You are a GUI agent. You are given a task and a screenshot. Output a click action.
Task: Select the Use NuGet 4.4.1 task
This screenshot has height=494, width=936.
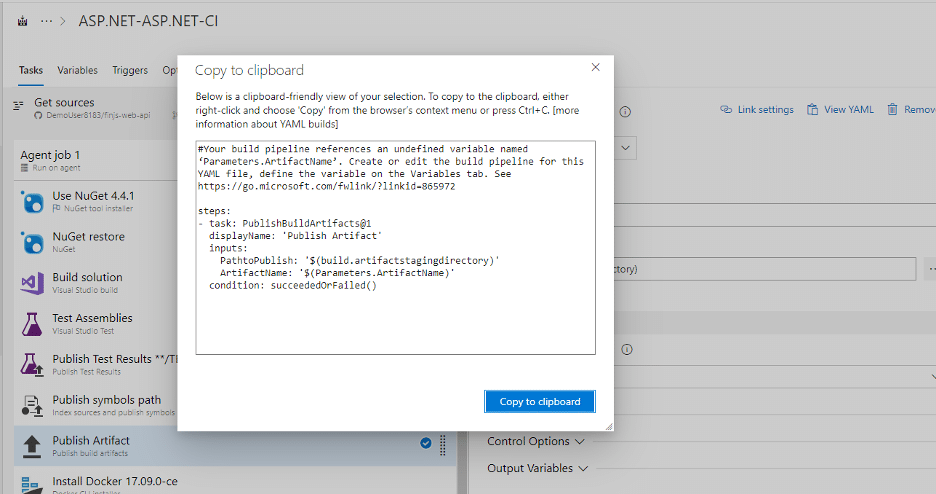tap(96, 201)
